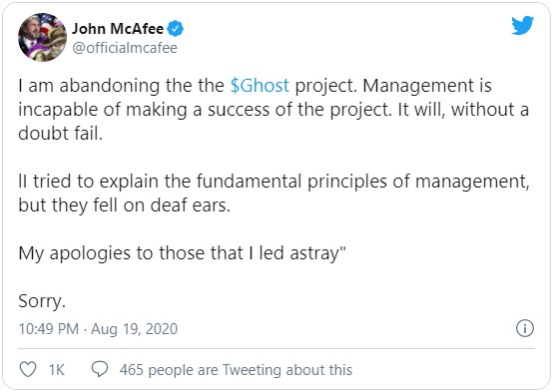Click the 10:49 PM time text
The width and height of the screenshot is (553, 392).
pos(49,329)
